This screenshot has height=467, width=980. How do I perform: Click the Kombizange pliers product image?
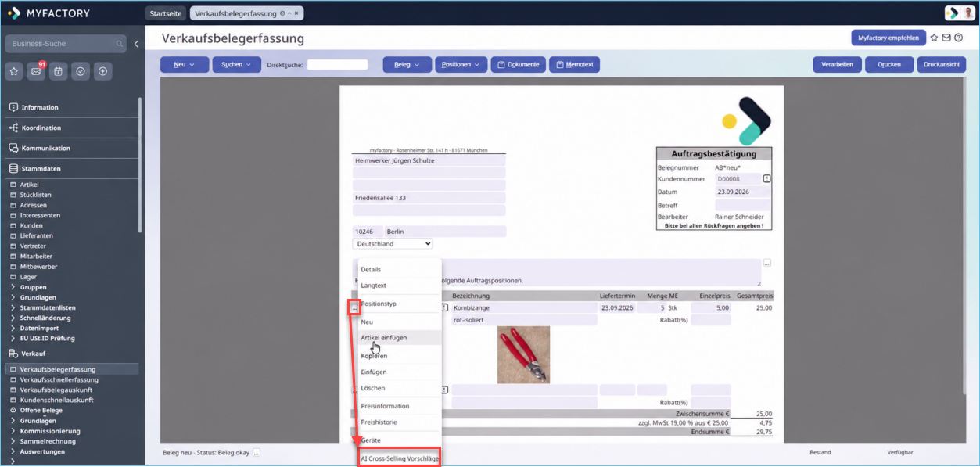pyautogui.click(x=523, y=354)
